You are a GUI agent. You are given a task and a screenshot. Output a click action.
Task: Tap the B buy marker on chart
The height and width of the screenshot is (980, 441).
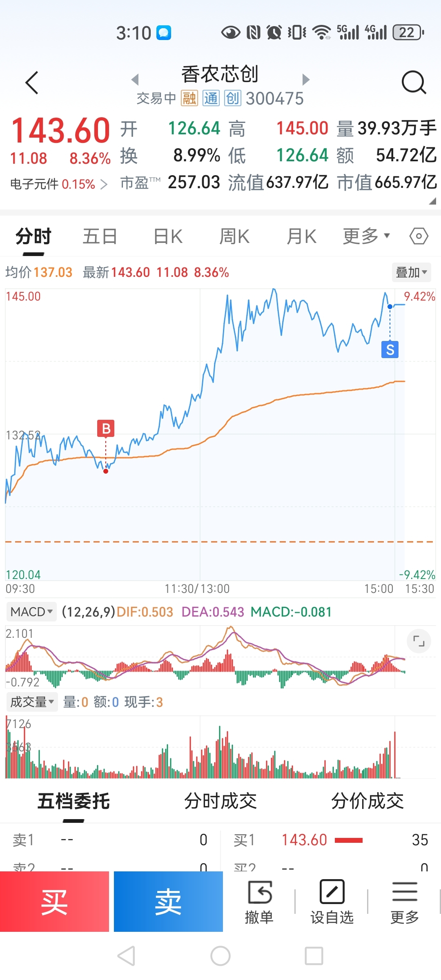tap(106, 429)
